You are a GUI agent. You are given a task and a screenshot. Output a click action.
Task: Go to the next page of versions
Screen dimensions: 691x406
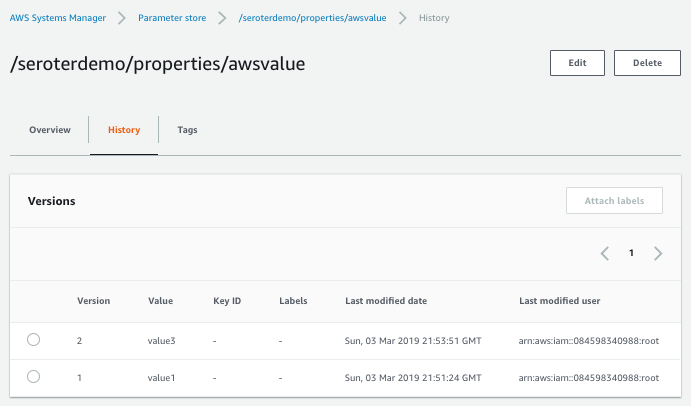(x=658, y=253)
